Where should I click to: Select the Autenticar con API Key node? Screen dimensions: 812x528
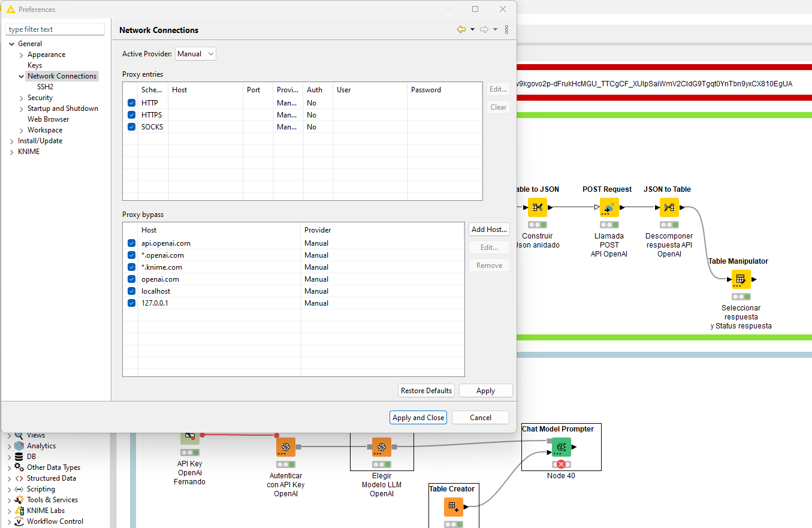tap(286, 447)
